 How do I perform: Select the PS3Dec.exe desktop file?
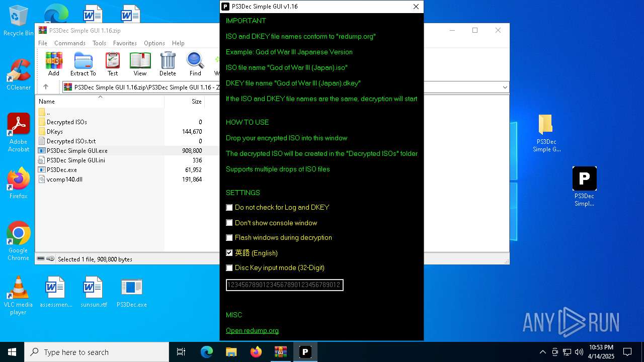[132, 292]
